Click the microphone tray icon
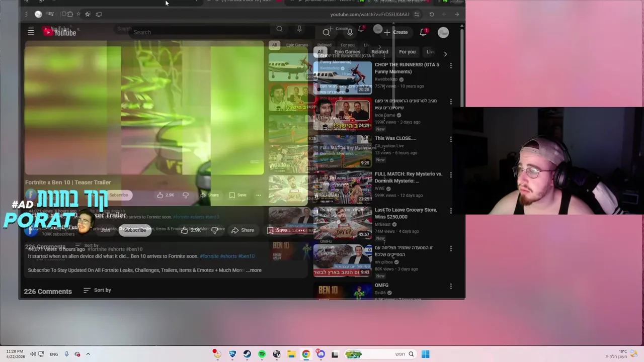Screen dimensions: 644x362 pyautogui.click(x=66, y=354)
